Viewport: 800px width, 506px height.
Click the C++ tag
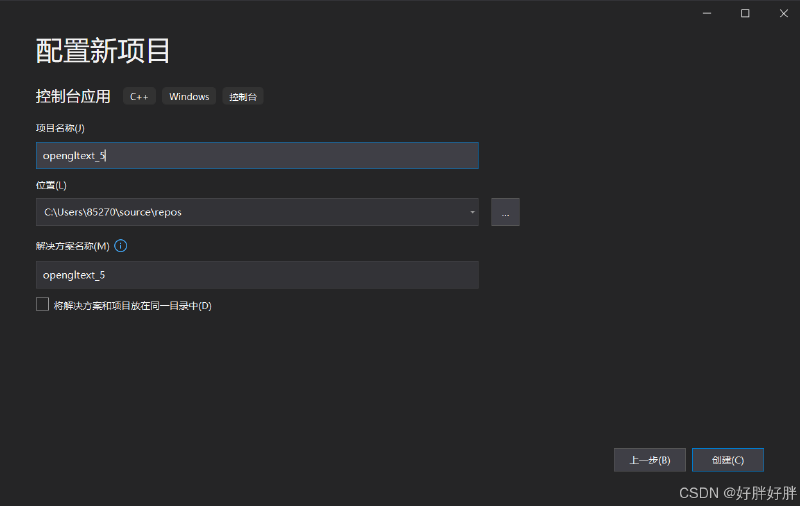click(x=139, y=96)
